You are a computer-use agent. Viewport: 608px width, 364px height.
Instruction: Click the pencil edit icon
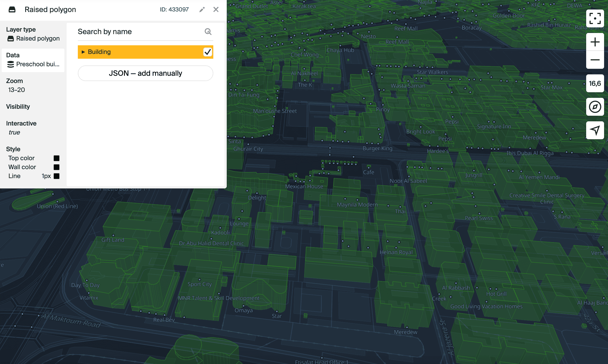point(202,10)
